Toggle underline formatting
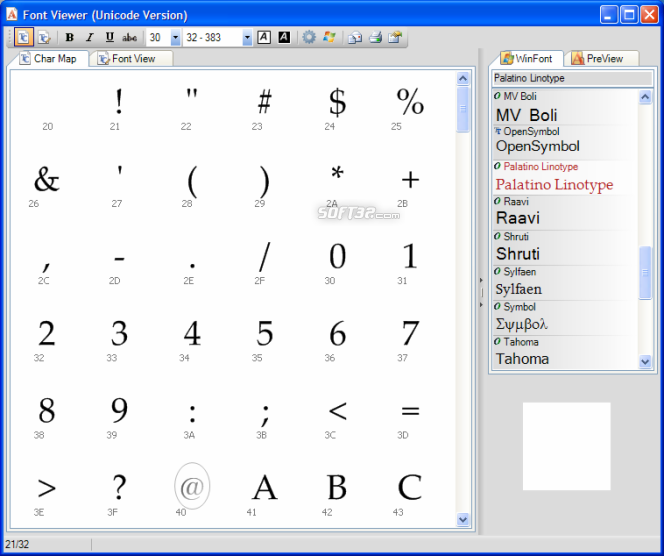The height and width of the screenshot is (556, 664). (x=110, y=37)
